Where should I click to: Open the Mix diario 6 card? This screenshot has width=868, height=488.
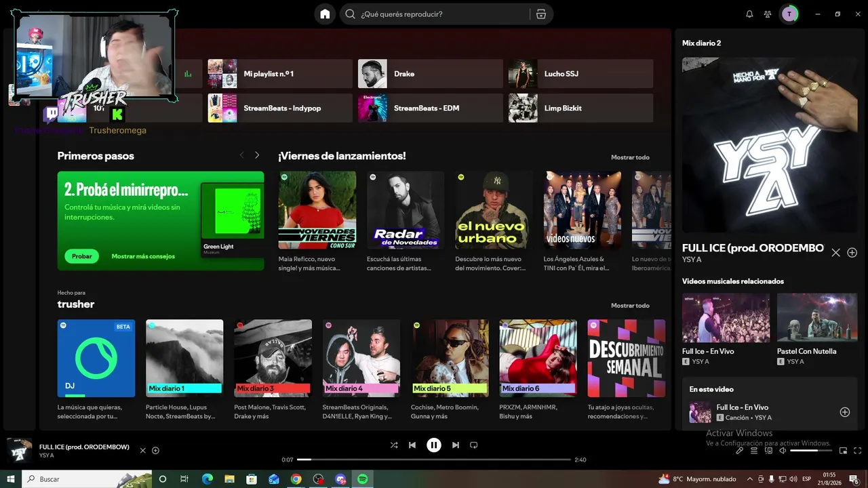(538, 370)
